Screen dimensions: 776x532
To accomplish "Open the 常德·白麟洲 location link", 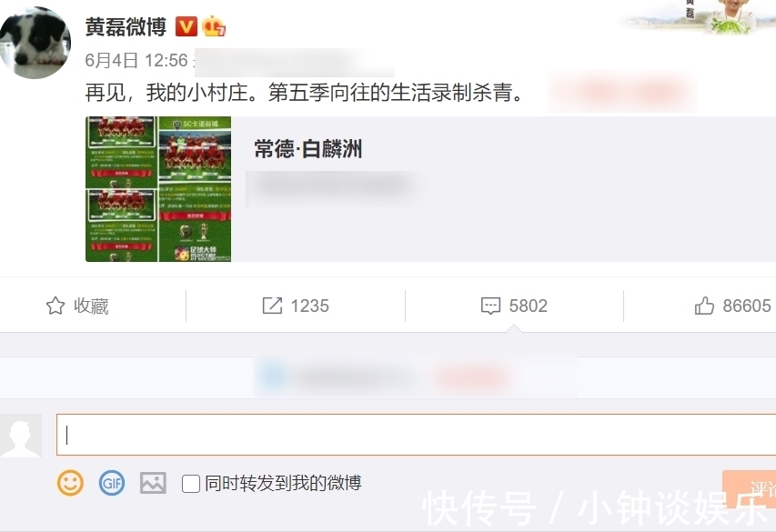I will [307, 148].
